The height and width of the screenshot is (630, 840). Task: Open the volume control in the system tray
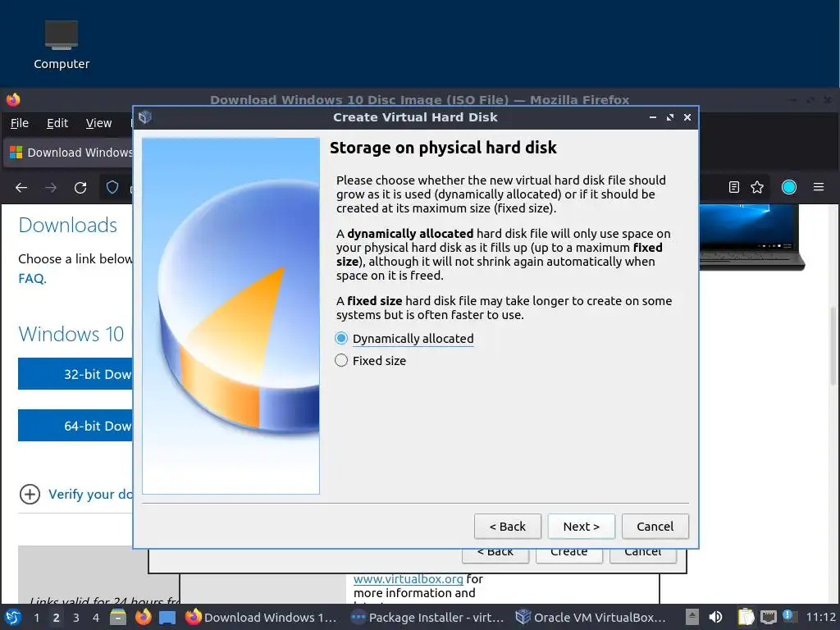pyautogui.click(x=715, y=617)
